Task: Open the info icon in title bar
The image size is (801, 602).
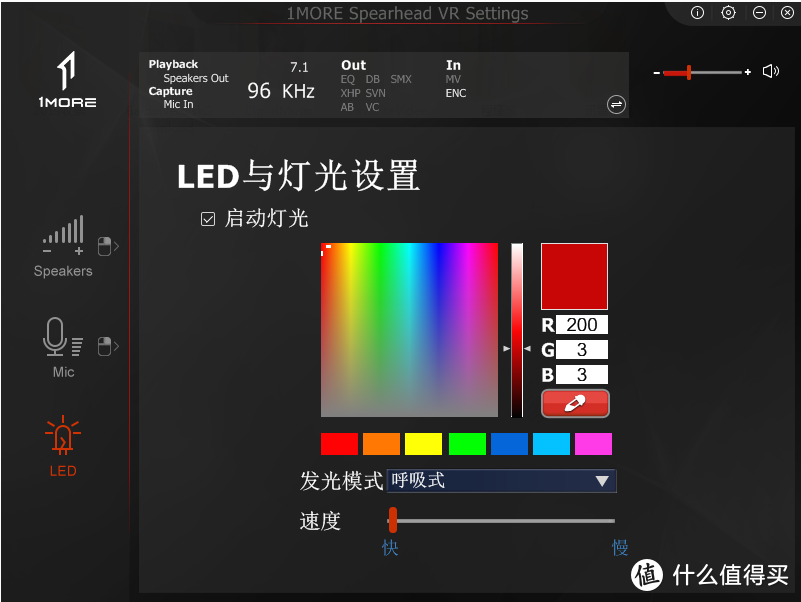Action: (697, 13)
